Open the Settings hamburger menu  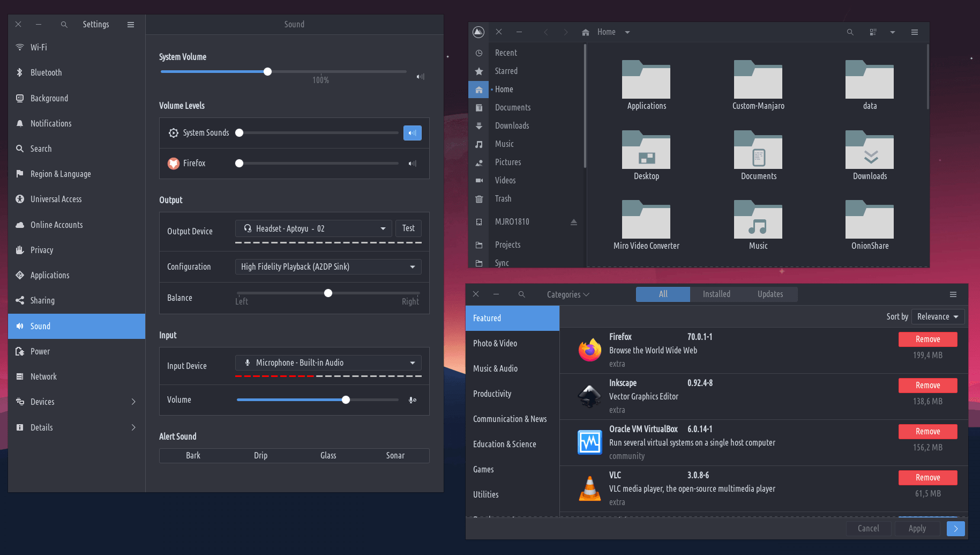tap(131, 25)
